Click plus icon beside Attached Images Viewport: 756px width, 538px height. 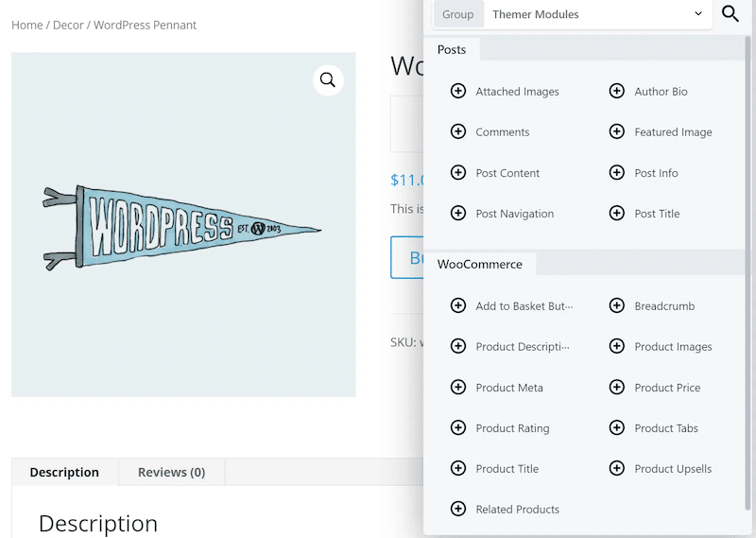pos(458,91)
